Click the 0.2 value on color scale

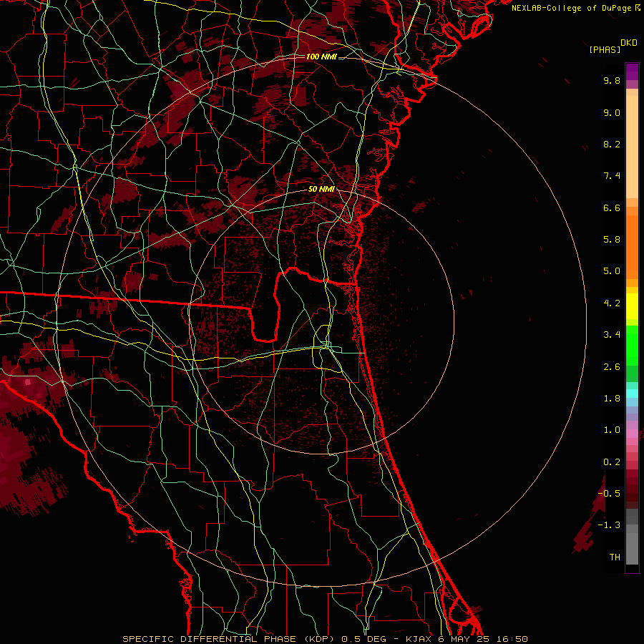click(612, 462)
